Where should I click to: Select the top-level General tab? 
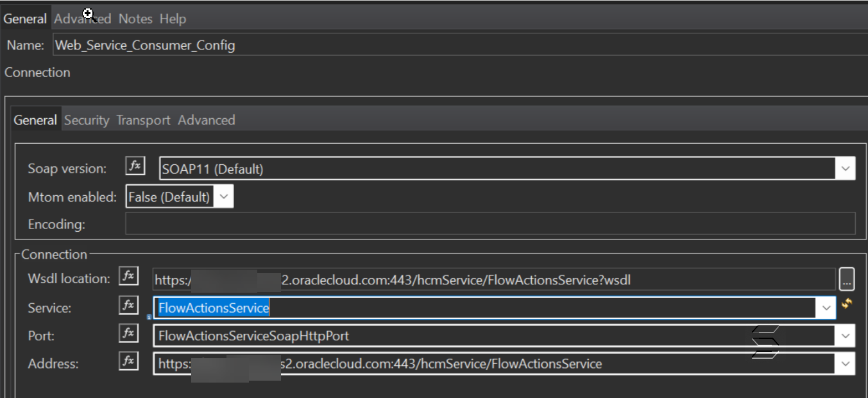25,19
